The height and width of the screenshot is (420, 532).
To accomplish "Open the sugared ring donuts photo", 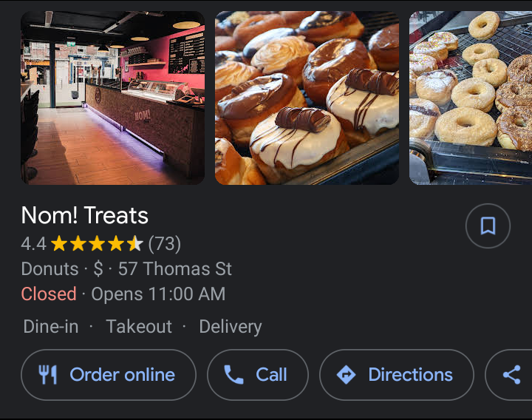I will point(471,98).
